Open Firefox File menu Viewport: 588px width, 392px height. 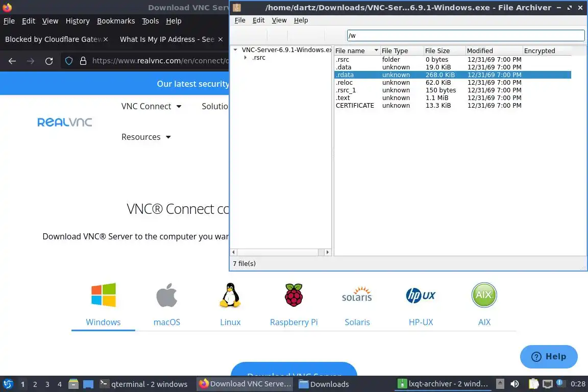point(9,21)
